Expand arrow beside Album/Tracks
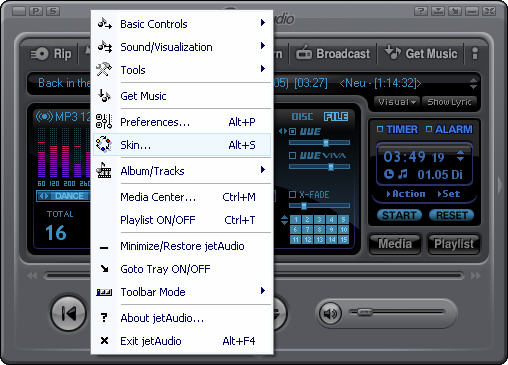The height and width of the screenshot is (365, 508). tap(263, 170)
